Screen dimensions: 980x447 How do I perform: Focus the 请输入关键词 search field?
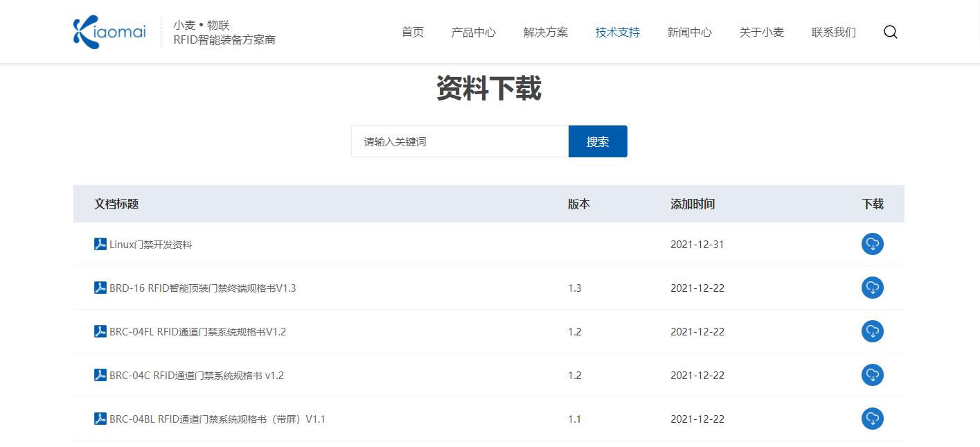point(459,141)
